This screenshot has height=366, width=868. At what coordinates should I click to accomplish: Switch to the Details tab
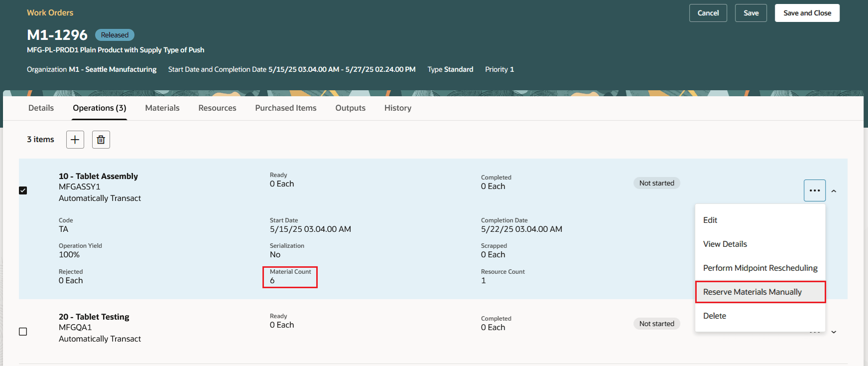tap(41, 108)
